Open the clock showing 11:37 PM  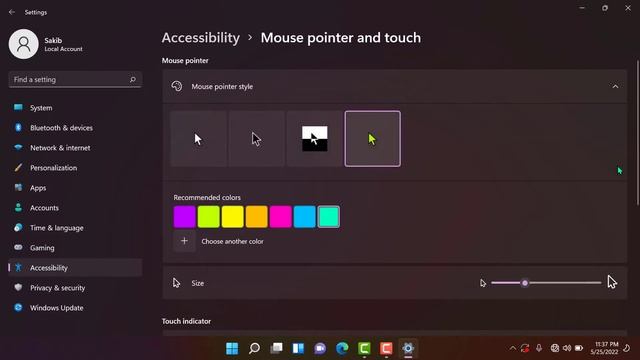tap(604, 348)
